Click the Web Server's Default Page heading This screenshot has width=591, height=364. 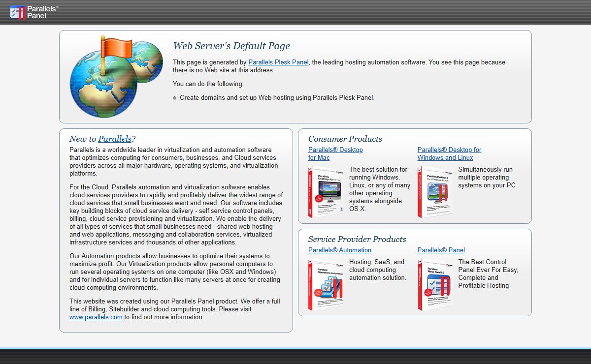tap(231, 46)
